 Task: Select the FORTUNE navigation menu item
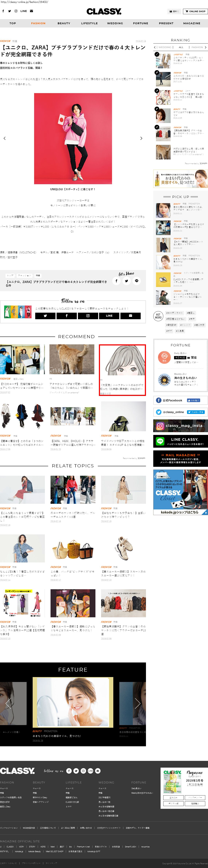140,23
